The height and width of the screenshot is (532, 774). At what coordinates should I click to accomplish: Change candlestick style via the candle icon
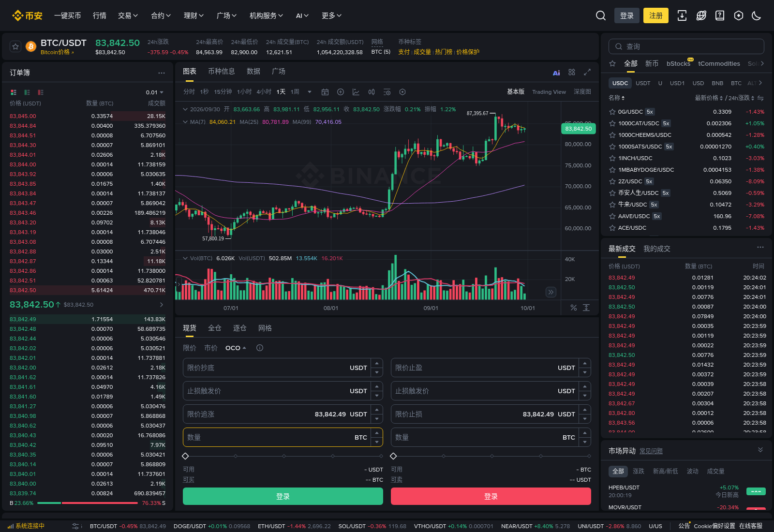pos(372,92)
